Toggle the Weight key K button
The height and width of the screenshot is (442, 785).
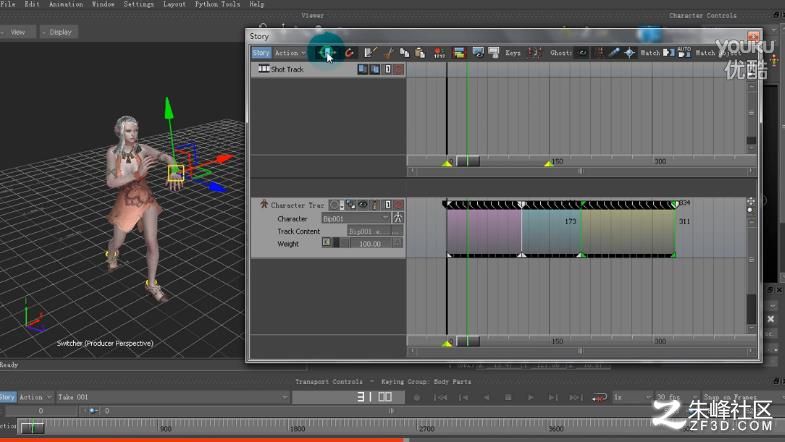click(326, 243)
